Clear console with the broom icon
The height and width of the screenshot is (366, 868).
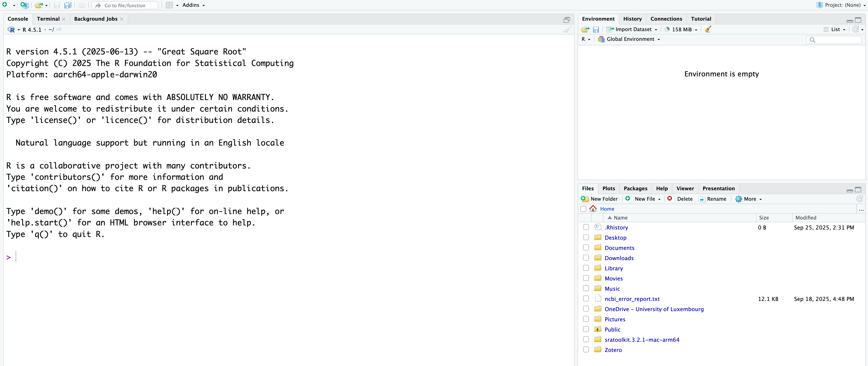click(567, 29)
